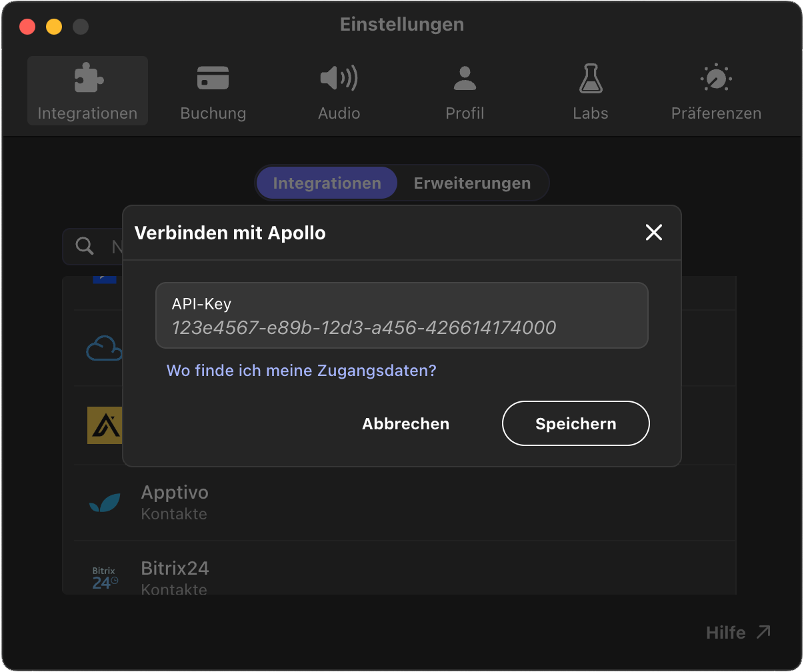Click the red close window button
This screenshot has width=804, height=672.
[x=27, y=27]
